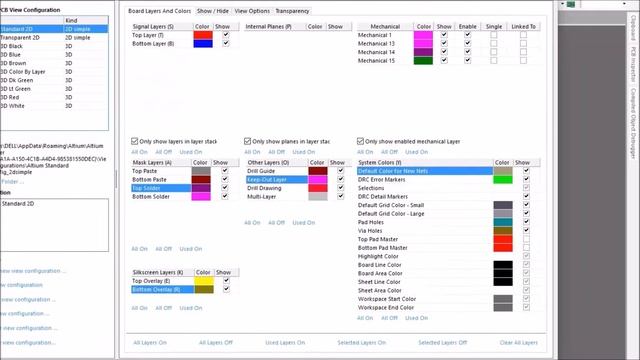Select Highlight Color system color row
640x360 pixels.
tap(424, 256)
